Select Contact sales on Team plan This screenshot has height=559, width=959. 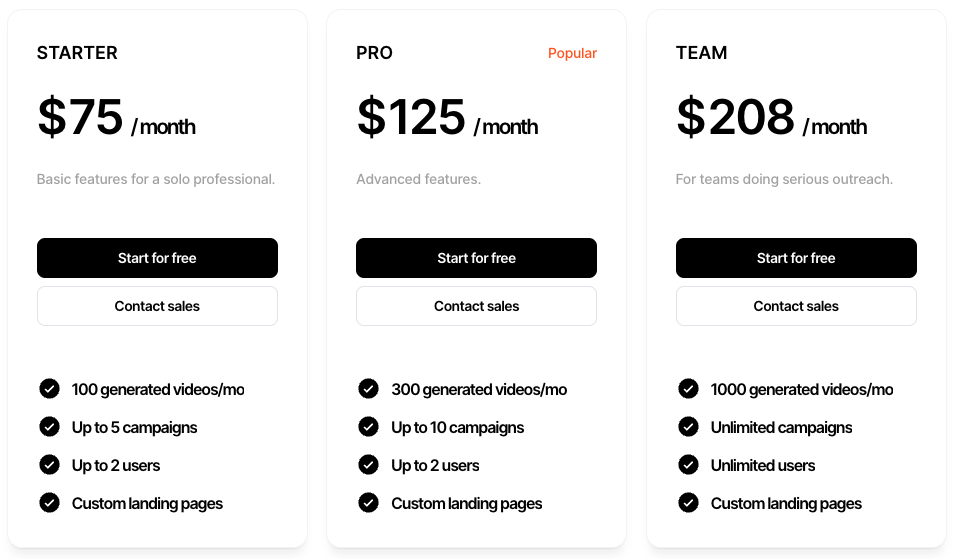coord(796,306)
